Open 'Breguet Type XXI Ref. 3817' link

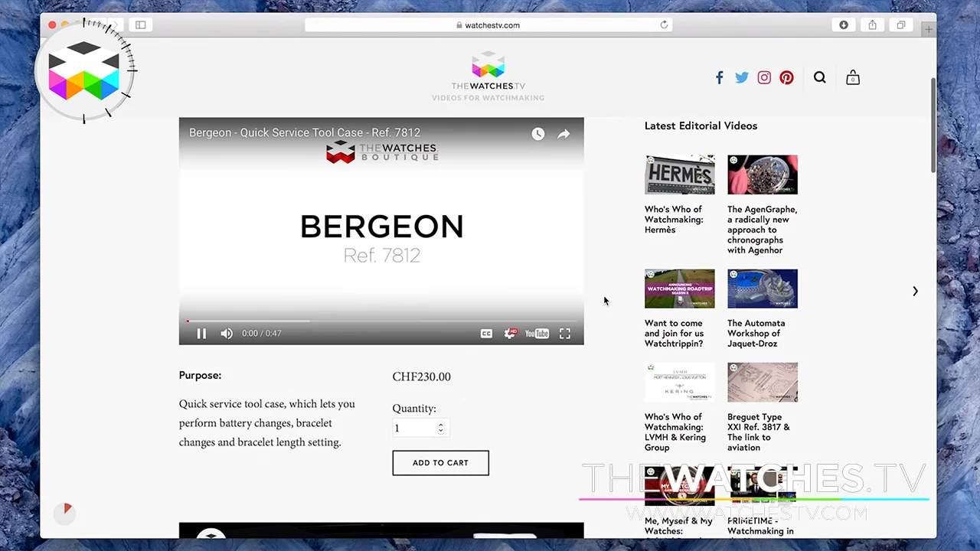point(758,432)
